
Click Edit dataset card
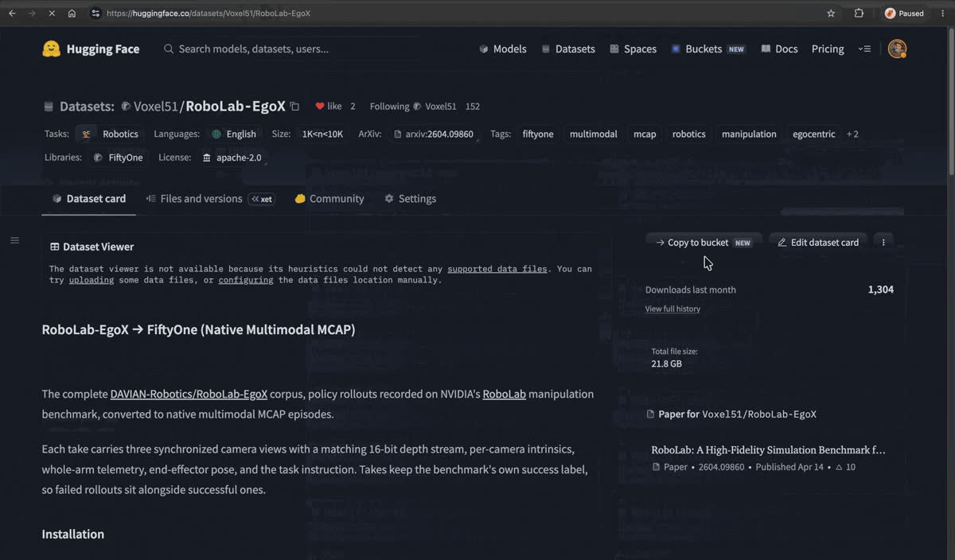point(818,243)
